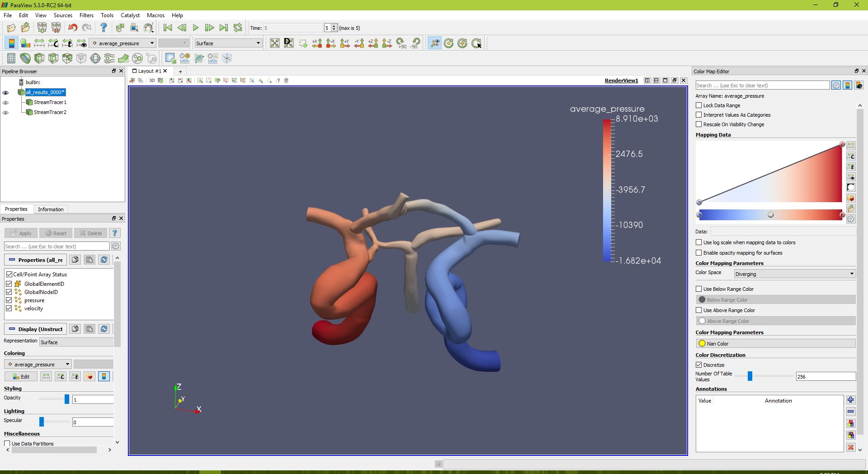Go to first frame
868x474 pixels.
pos(168,28)
